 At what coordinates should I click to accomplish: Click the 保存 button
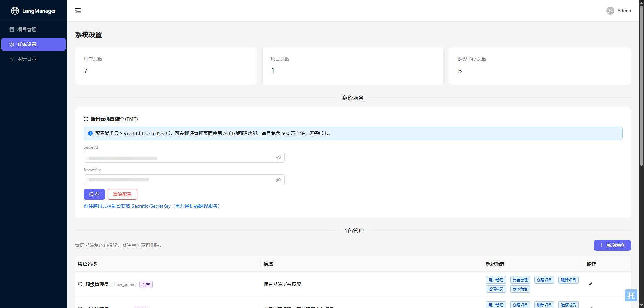click(94, 194)
